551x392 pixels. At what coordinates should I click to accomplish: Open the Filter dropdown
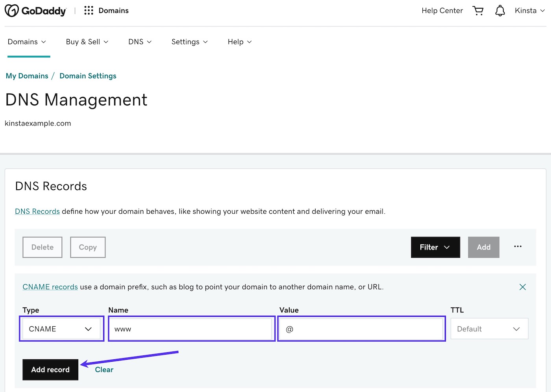435,247
